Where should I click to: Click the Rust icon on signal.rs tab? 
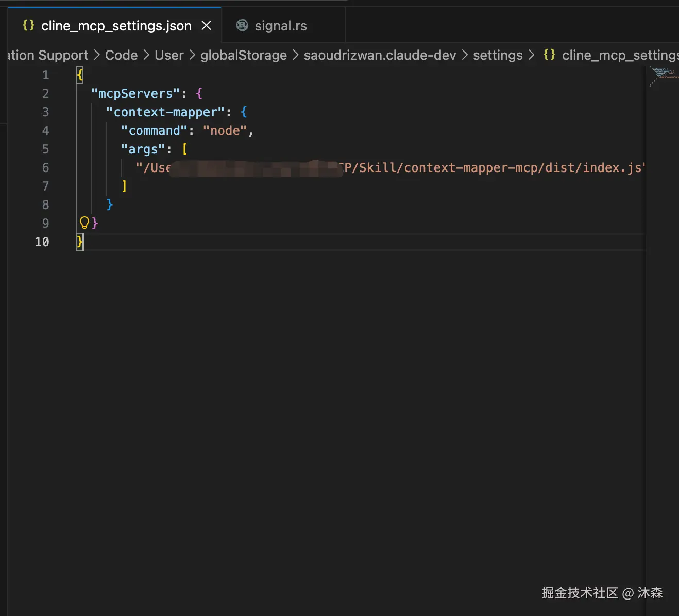[x=242, y=25]
